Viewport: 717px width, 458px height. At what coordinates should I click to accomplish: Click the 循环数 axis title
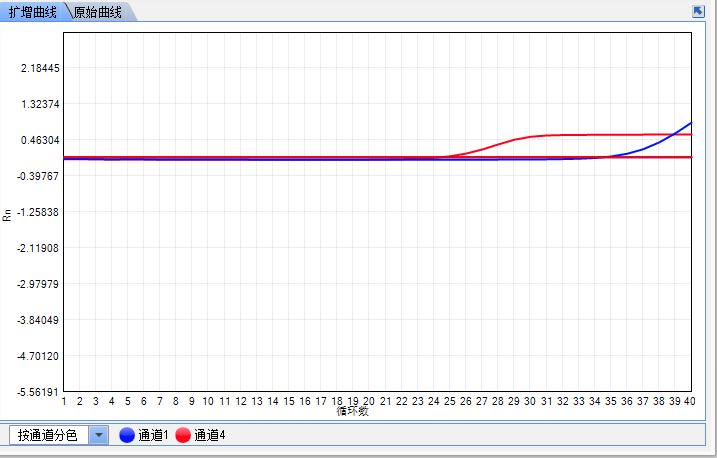click(x=353, y=411)
